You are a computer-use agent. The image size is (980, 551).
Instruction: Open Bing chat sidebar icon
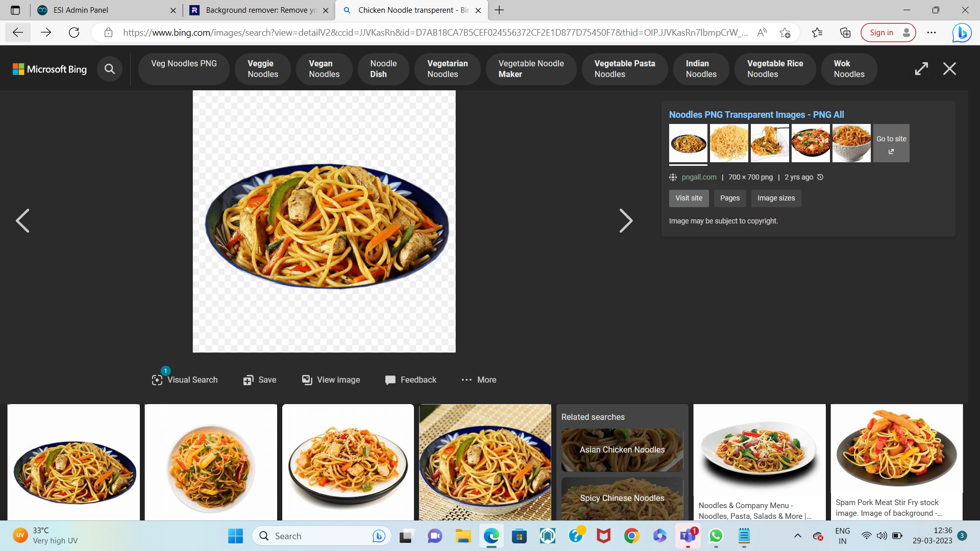point(962,33)
